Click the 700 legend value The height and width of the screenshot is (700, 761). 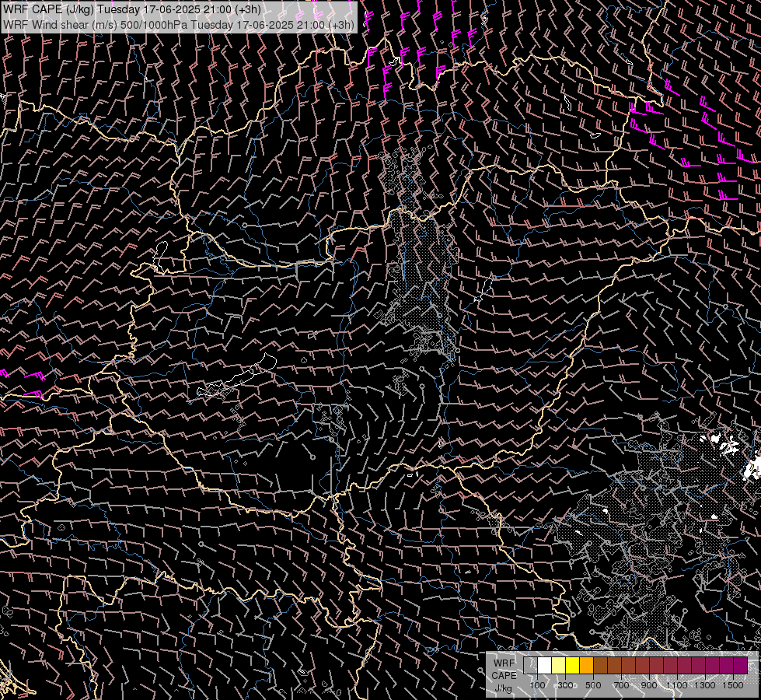pos(621,685)
